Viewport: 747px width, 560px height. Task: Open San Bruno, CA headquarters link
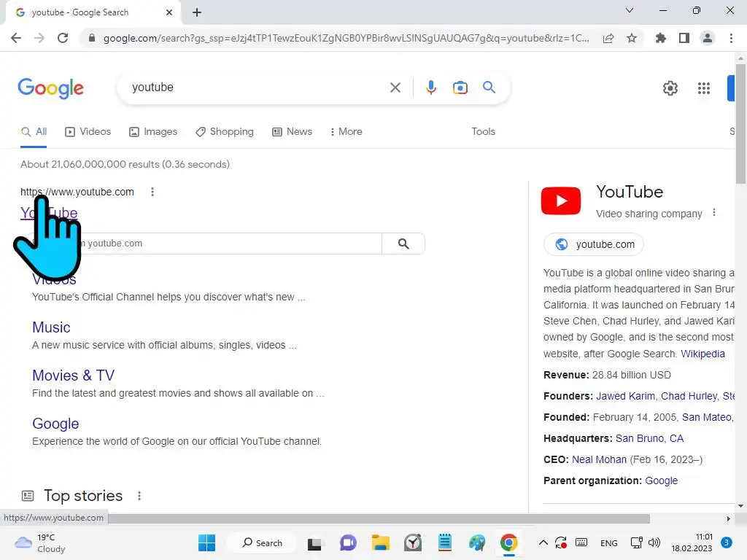click(x=649, y=438)
